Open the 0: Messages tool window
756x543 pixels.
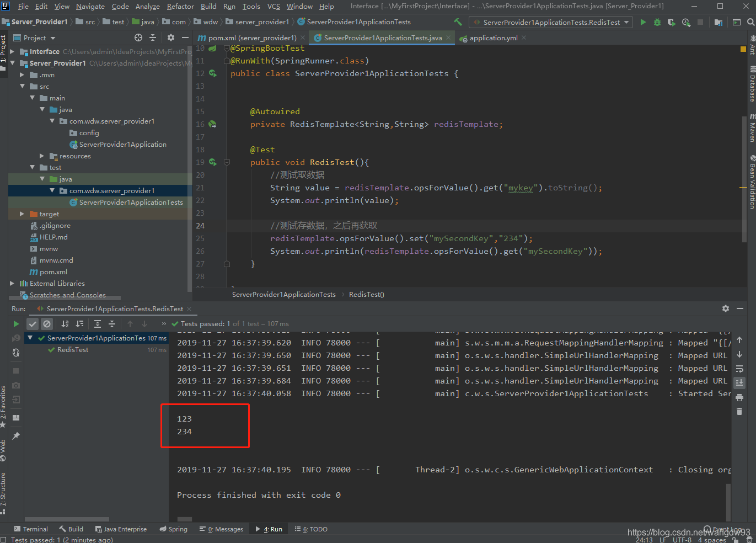click(222, 529)
